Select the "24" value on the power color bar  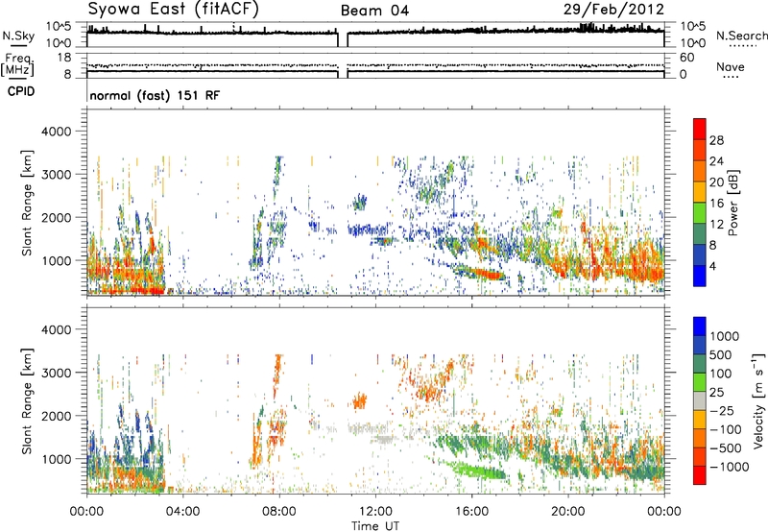coord(716,161)
